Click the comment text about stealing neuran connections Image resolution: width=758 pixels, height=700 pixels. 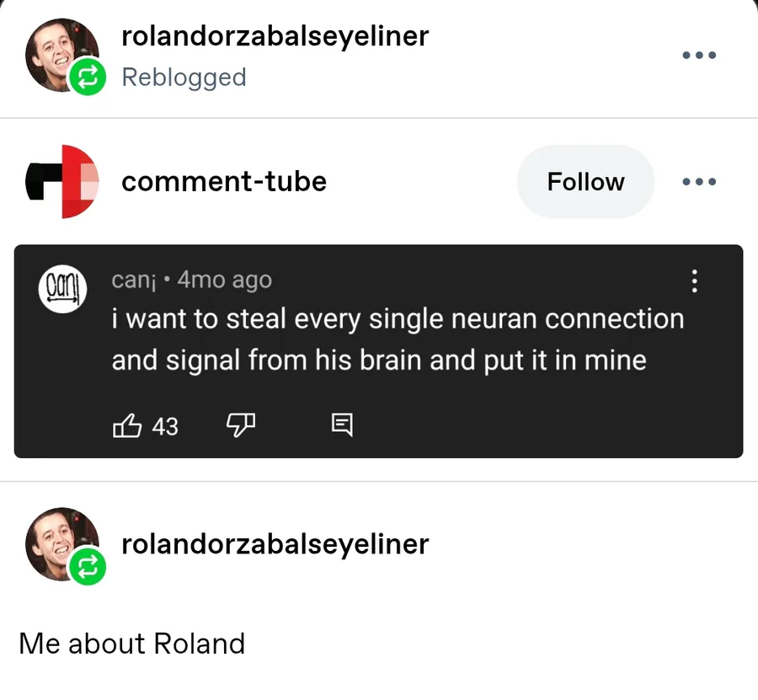[398, 339]
